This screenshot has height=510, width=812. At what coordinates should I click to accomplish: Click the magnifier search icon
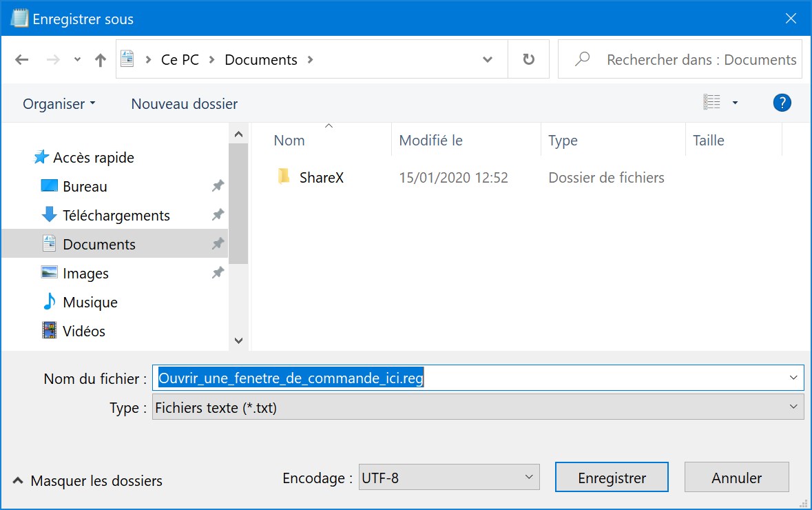pyautogui.click(x=582, y=59)
